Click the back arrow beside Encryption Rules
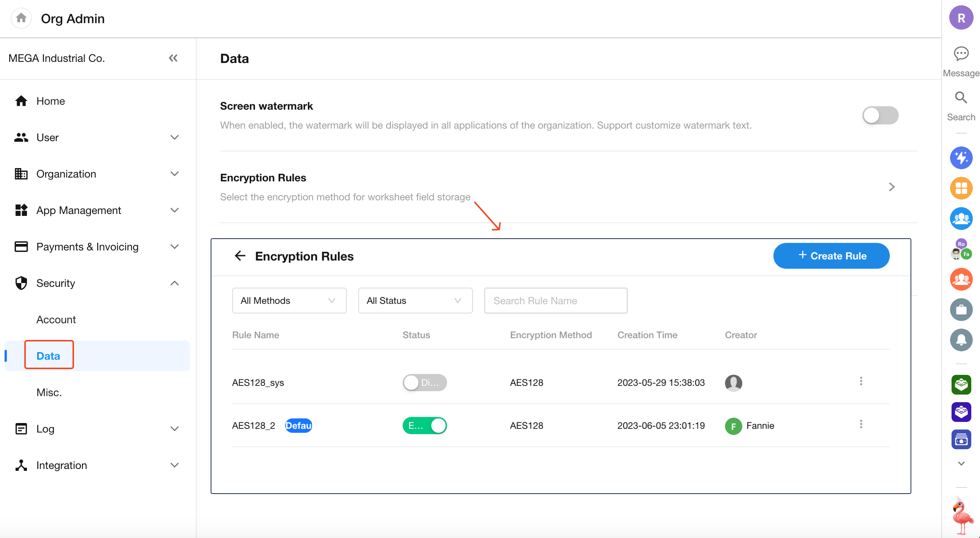This screenshot has height=538, width=980. tap(240, 256)
